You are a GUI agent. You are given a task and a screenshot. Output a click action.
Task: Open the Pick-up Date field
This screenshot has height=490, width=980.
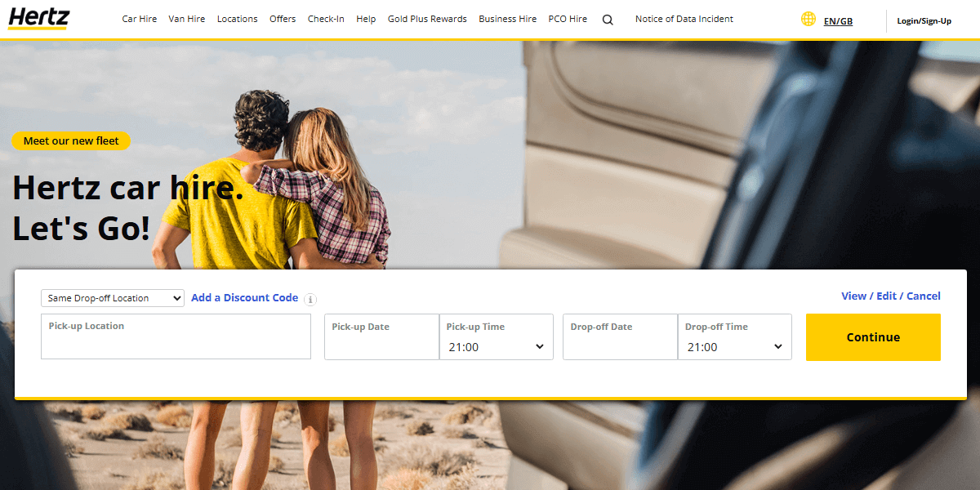(381, 336)
